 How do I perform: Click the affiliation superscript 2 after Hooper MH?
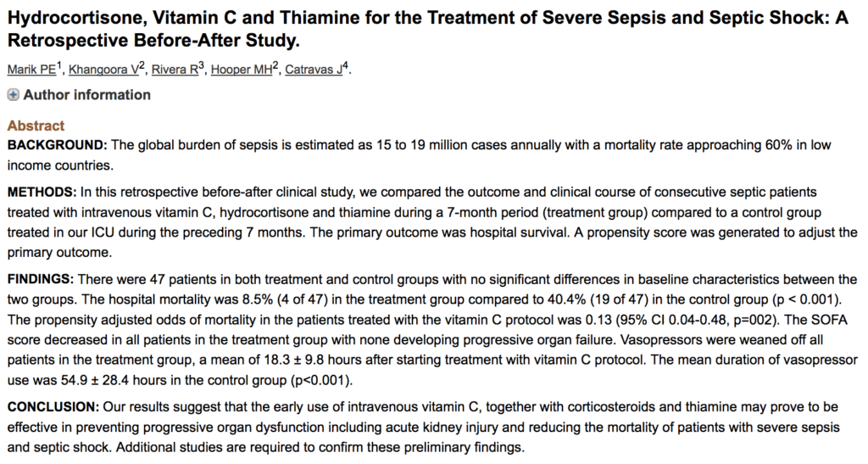[275, 66]
